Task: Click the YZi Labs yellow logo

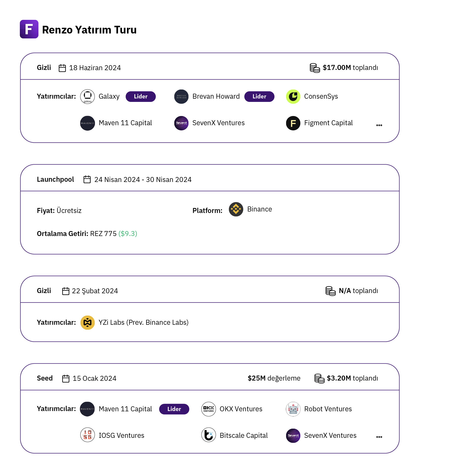Action: (88, 323)
